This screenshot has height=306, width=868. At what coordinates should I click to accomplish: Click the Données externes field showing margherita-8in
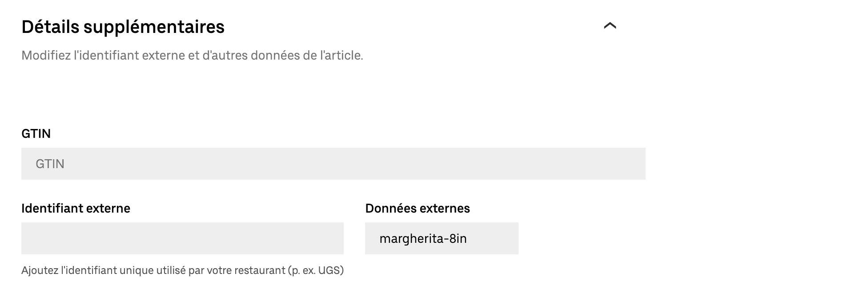442,238
